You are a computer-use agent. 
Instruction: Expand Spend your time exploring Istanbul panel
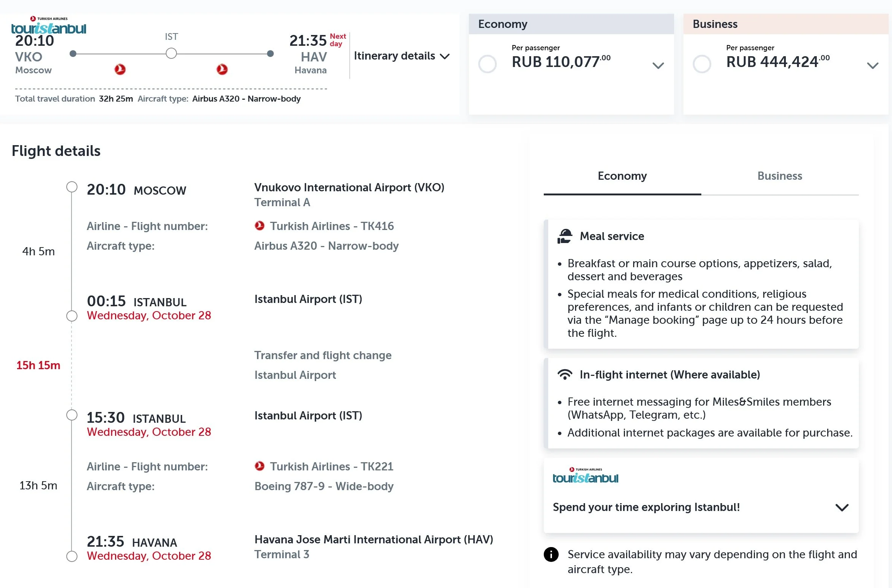842,507
